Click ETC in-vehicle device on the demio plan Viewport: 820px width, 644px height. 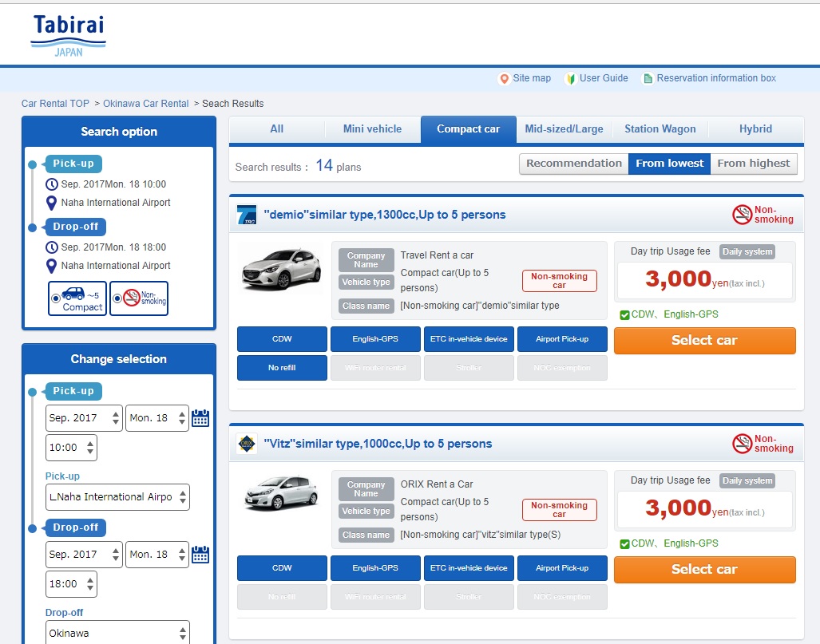(469, 339)
